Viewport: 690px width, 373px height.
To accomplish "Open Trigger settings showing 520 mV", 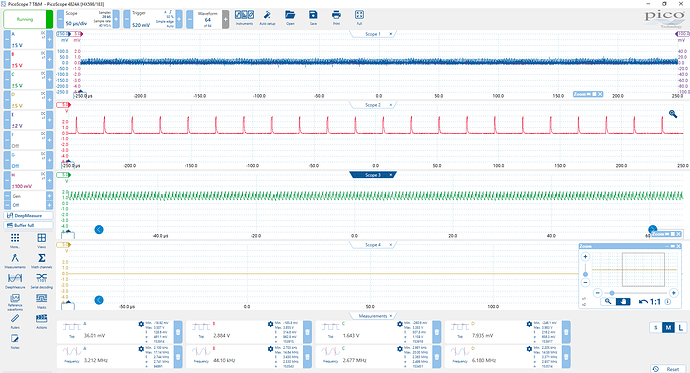I will [152, 19].
